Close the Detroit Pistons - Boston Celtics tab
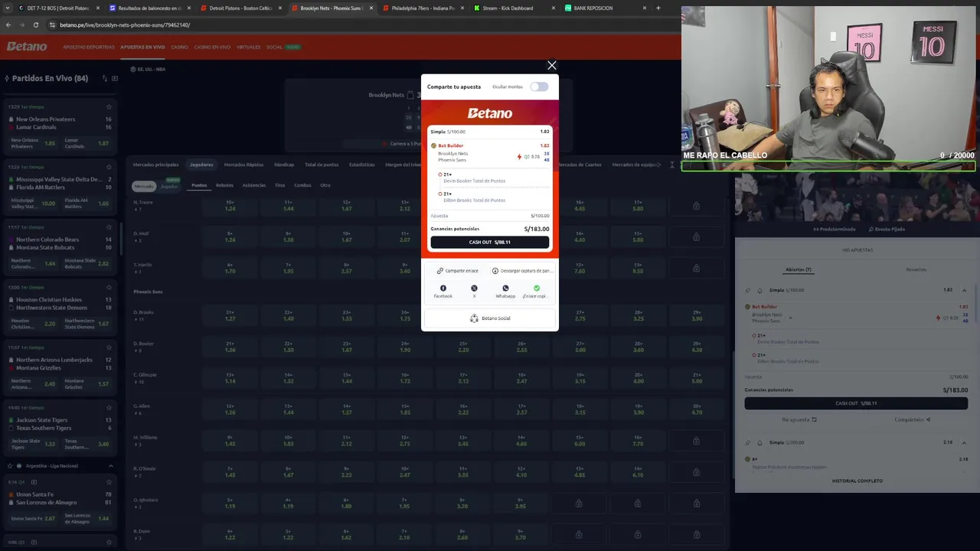This screenshot has height=551, width=980. (x=280, y=8)
